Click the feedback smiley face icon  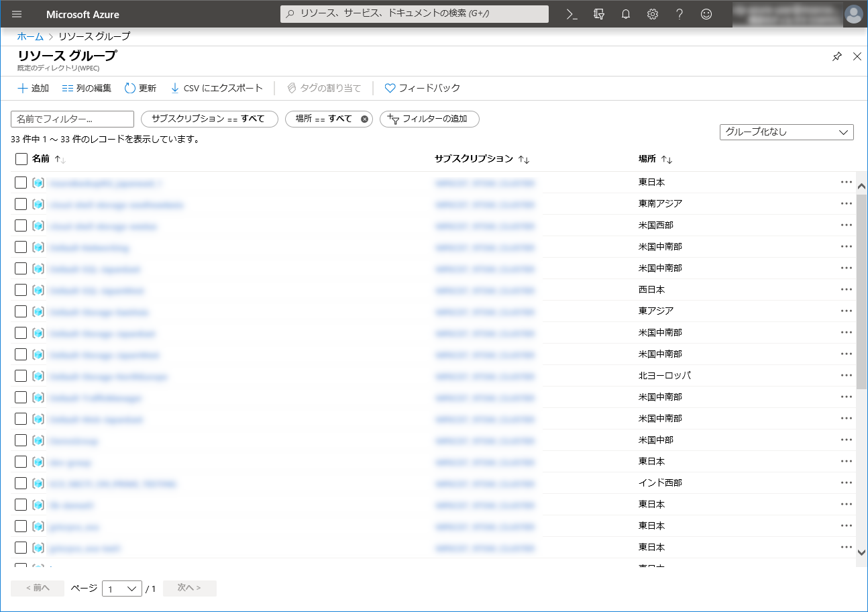(706, 14)
